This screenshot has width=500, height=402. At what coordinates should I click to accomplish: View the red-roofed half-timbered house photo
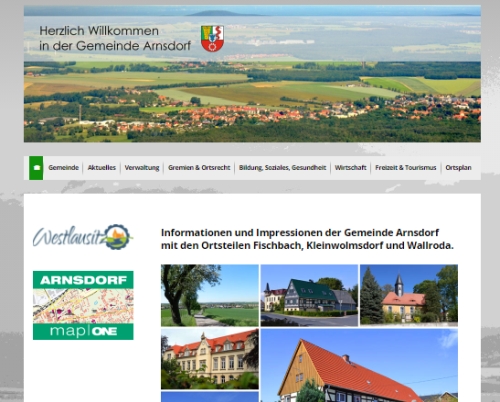coord(359,365)
